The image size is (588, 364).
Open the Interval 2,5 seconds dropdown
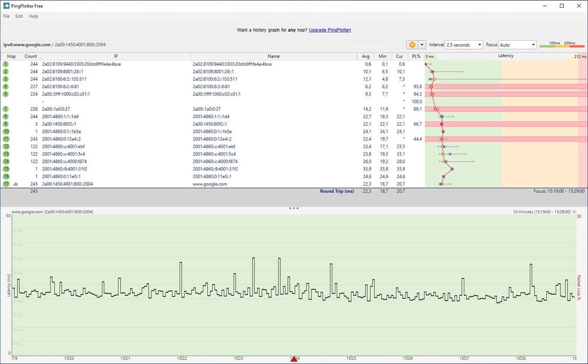pos(464,45)
